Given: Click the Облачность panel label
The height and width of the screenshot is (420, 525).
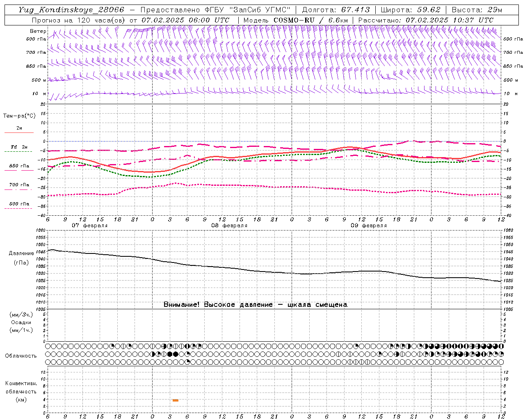Looking at the screenshot, I should [21, 356].
